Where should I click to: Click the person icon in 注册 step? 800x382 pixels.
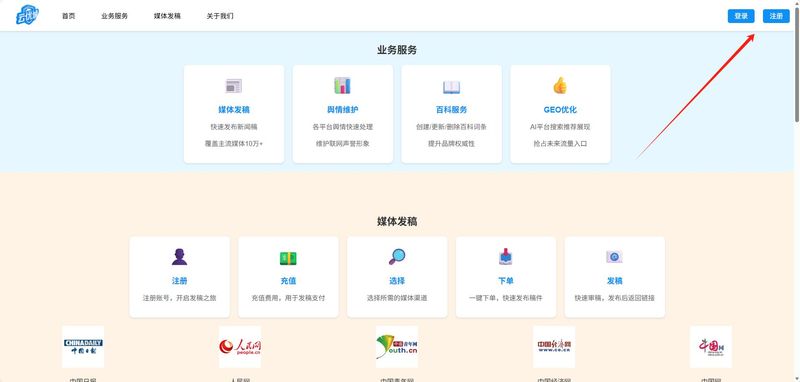point(179,257)
